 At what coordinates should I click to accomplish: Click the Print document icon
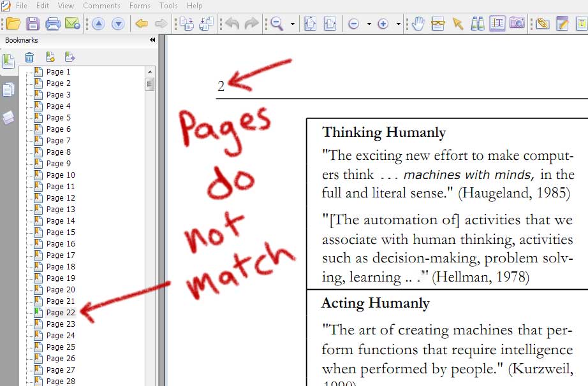54,23
